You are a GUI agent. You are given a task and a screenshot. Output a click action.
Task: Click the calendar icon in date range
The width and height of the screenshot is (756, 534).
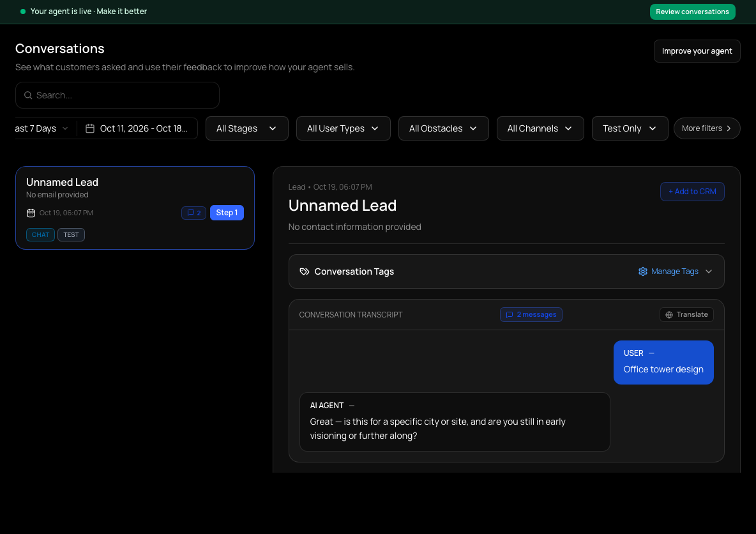[90, 128]
